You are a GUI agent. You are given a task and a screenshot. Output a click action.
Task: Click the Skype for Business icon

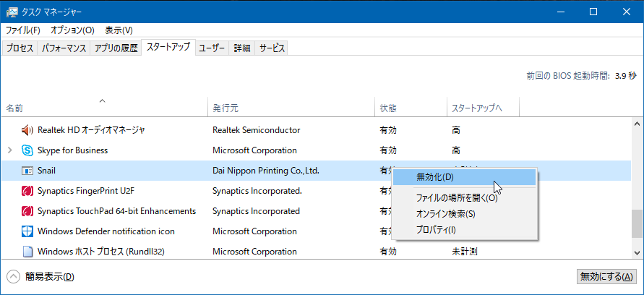(x=27, y=150)
